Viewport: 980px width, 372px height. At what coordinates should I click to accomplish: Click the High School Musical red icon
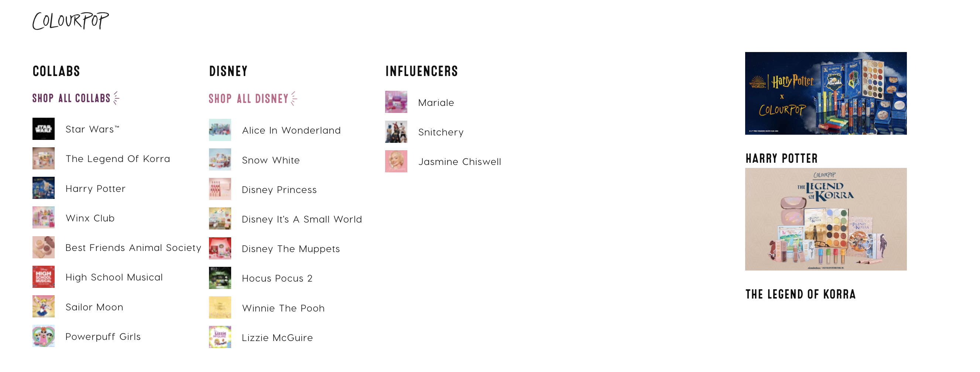click(43, 277)
